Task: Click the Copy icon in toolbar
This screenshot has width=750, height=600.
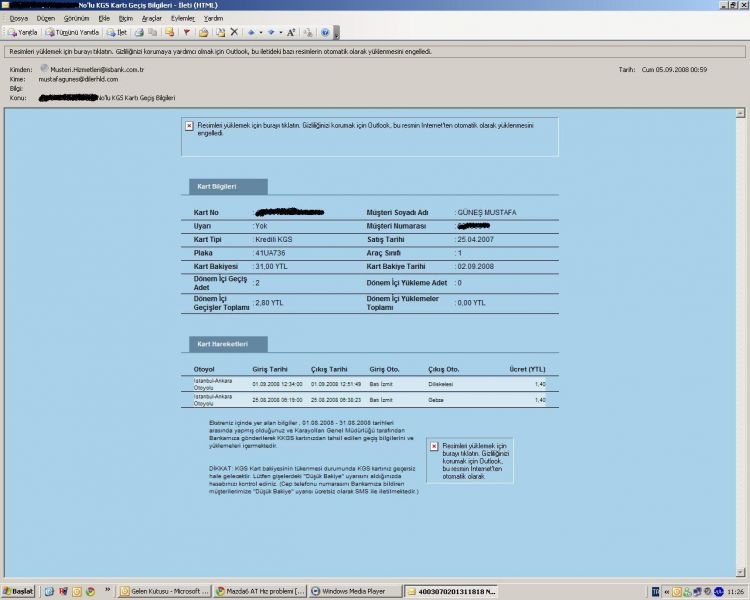Action: [x=153, y=33]
